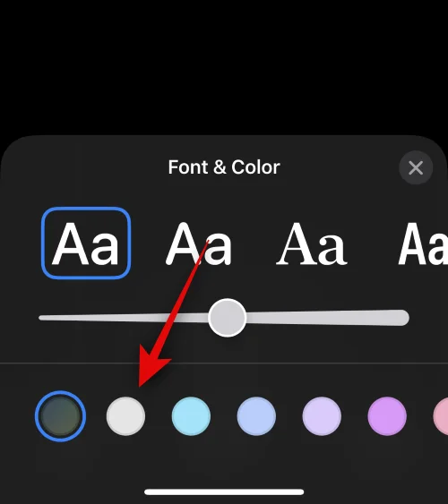Close the Font & Color sheet
This screenshot has height=504, width=448.
click(416, 167)
